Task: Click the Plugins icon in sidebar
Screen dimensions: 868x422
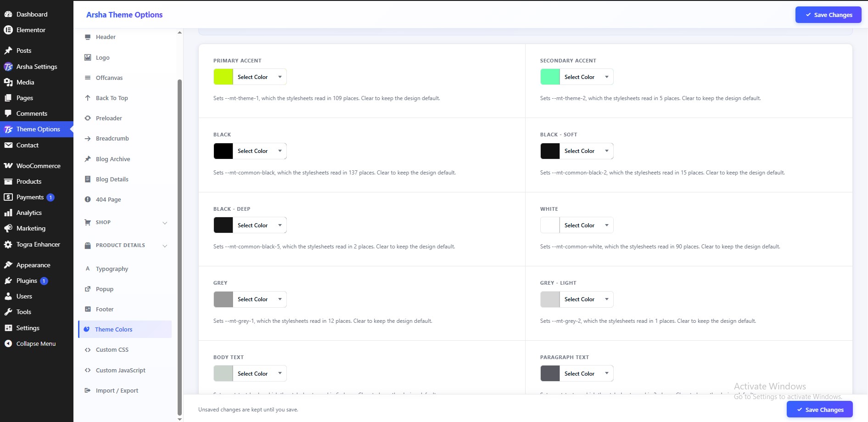Action: click(8, 281)
